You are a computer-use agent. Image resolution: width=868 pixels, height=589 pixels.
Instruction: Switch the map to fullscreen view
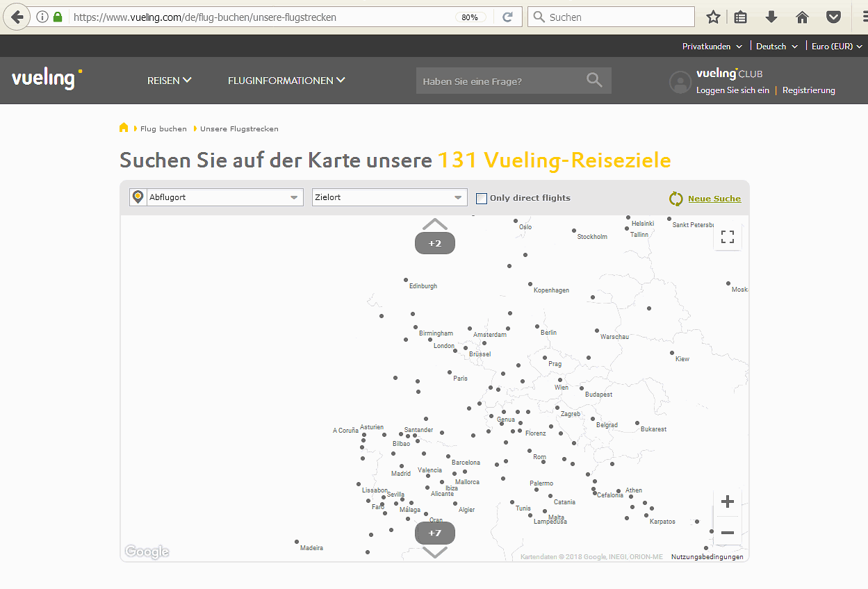(x=728, y=237)
